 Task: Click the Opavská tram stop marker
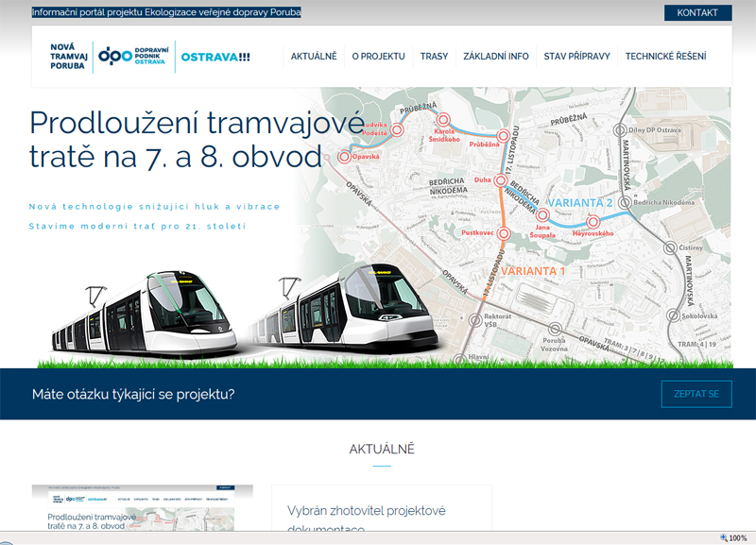pyautogui.click(x=345, y=157)
